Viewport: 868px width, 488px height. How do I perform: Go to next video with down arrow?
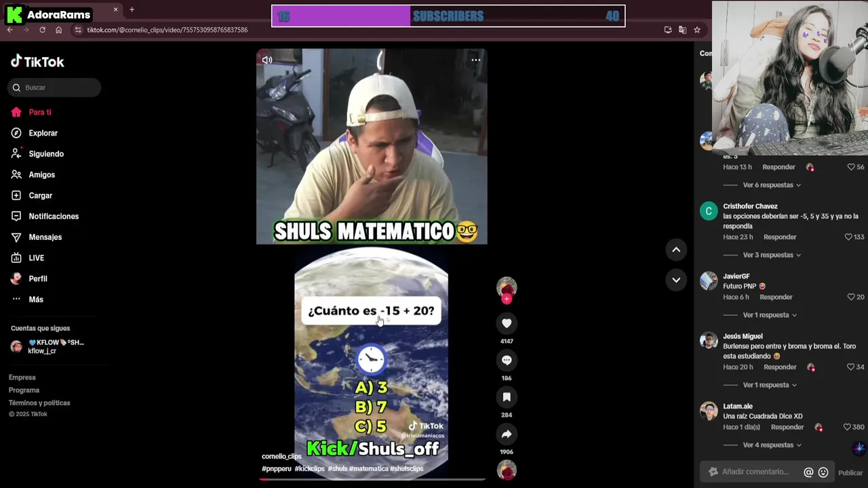676,279
